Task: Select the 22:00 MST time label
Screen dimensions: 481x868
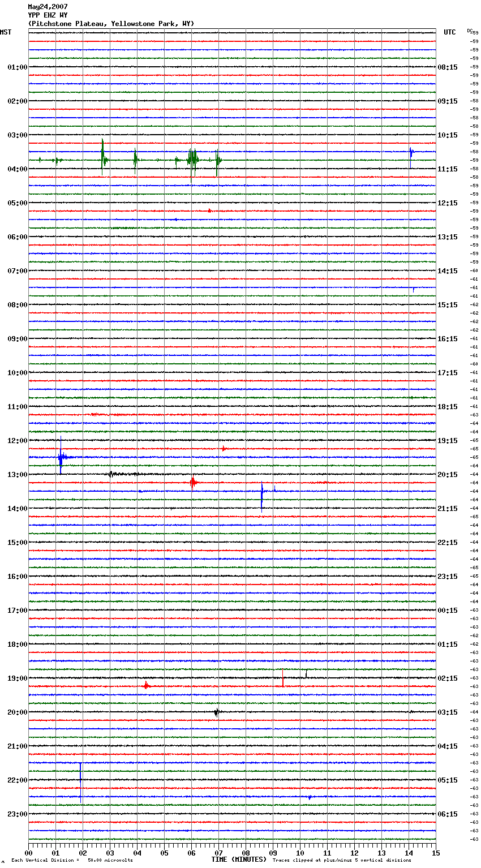Action: click(18, 780)
